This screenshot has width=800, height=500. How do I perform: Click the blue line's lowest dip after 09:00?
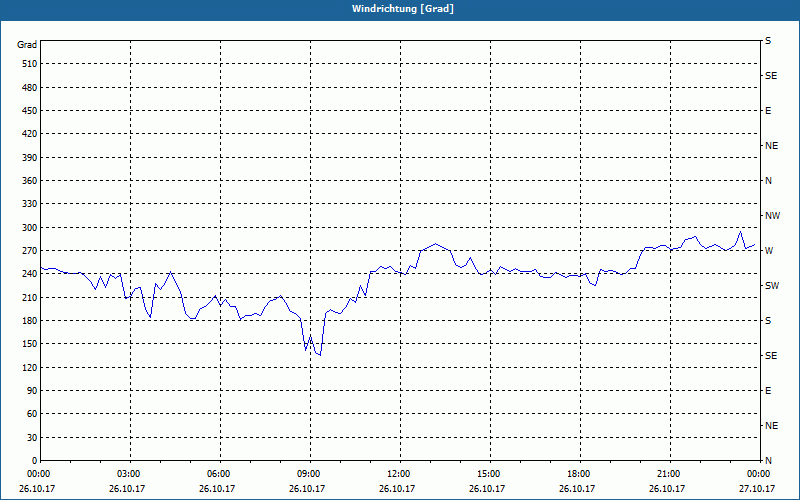click(320, 355)
